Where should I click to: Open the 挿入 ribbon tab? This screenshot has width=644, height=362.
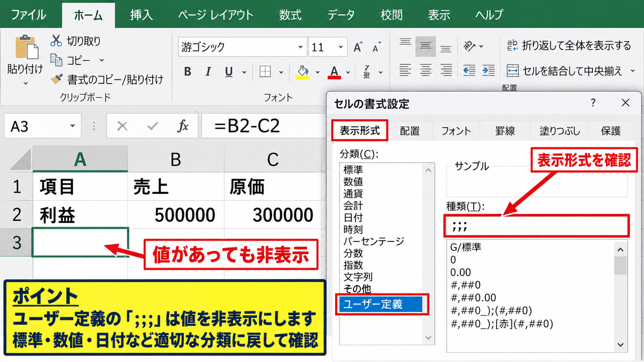141,15
